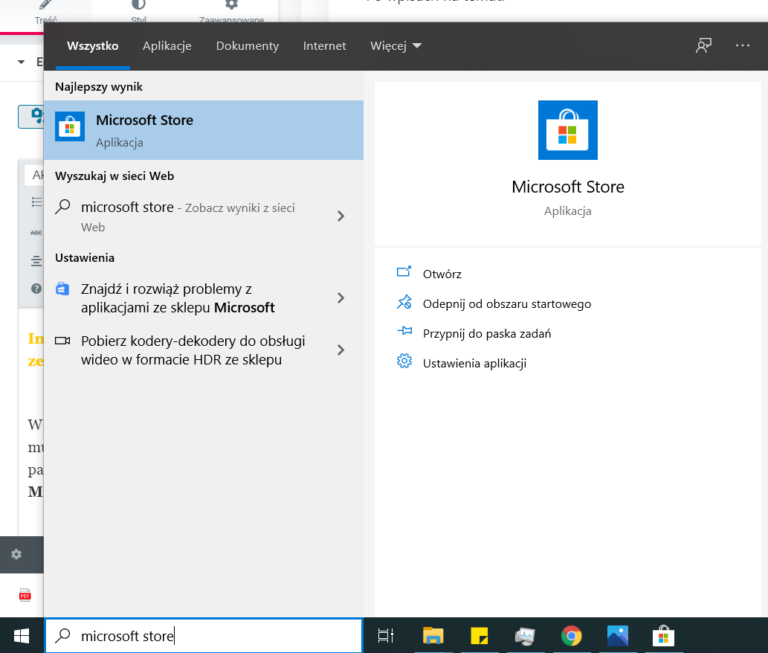The height and width of the screenshot is (653, 768).
Task: Click the Microsoft Store title in preview pane
Action: click(x=568, y=187)
